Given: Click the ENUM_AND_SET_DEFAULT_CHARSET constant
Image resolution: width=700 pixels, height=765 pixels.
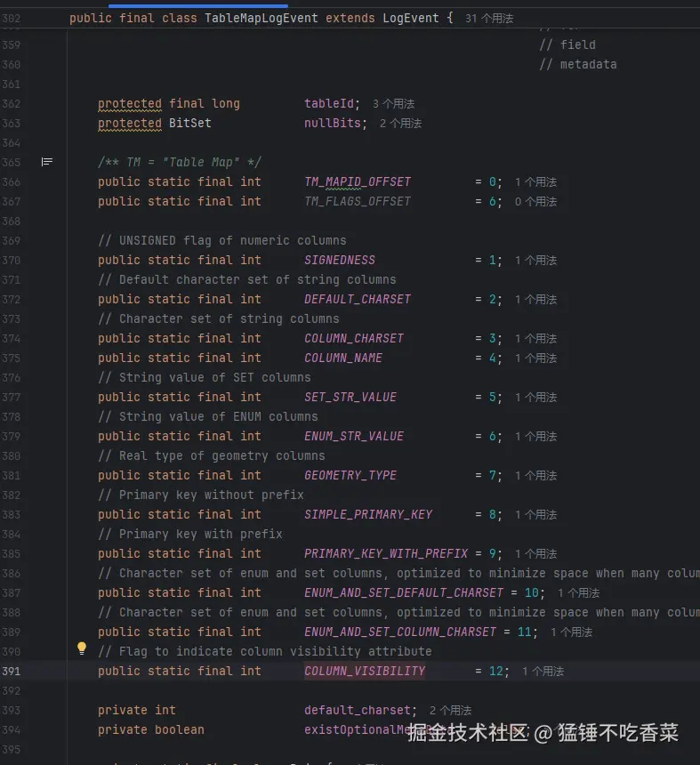Looking at the screenshot, I should [404, 592].
